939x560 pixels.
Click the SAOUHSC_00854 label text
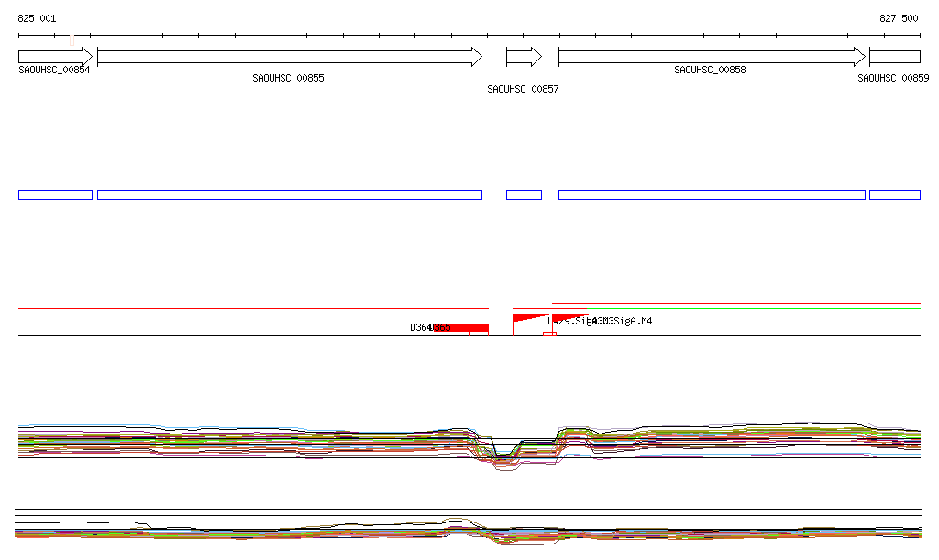54,71
